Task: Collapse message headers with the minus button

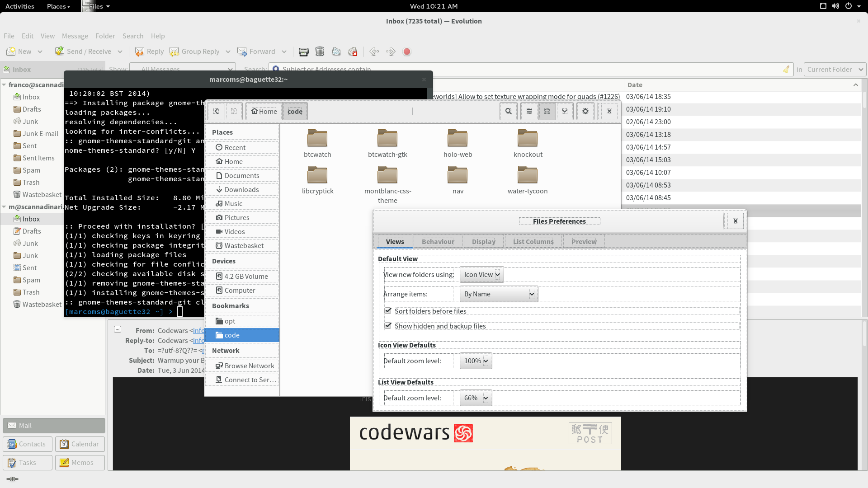Action: click(x=118, y=329)
